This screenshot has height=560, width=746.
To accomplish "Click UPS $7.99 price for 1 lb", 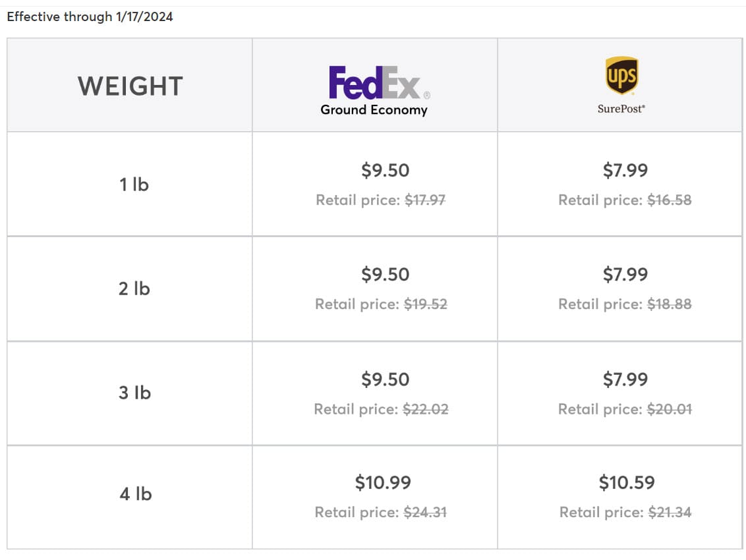I will click(625, 171).
